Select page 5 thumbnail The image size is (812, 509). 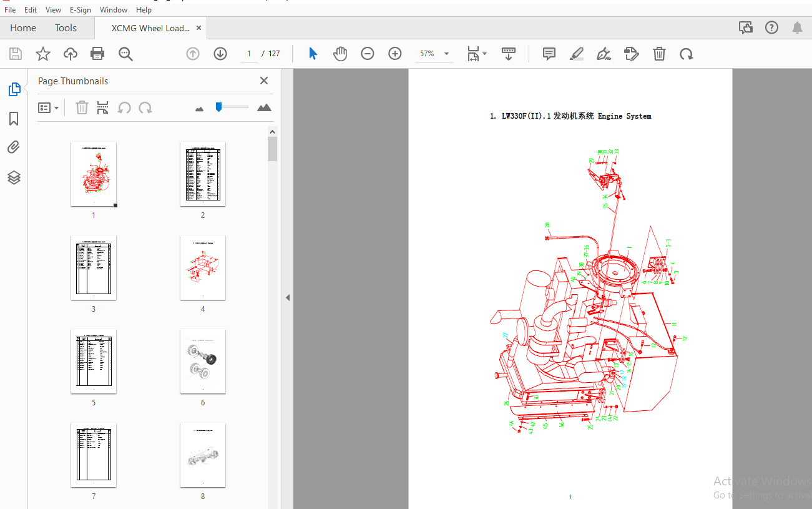tap(94, 361)
